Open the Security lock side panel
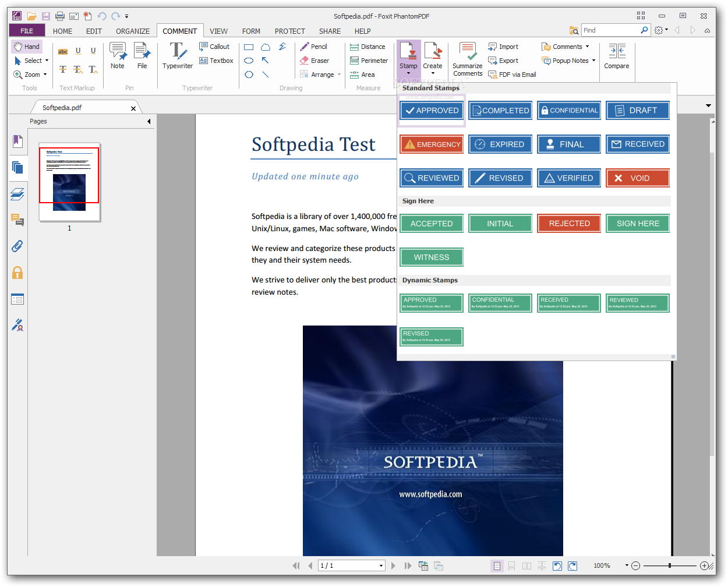This screenshot has width=728, height=587. click(17, 273)
